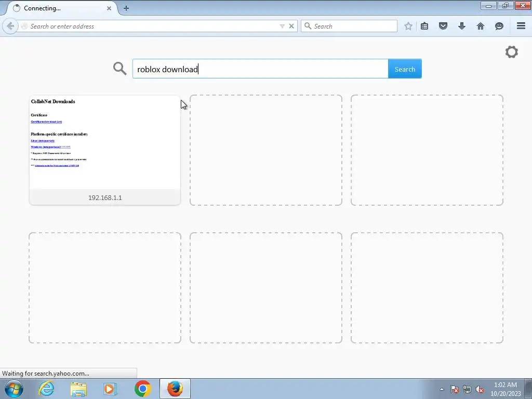Viewport: 532px width, 399px height.
Task: Restore down the Firefox window
Action: click(506, 5)
